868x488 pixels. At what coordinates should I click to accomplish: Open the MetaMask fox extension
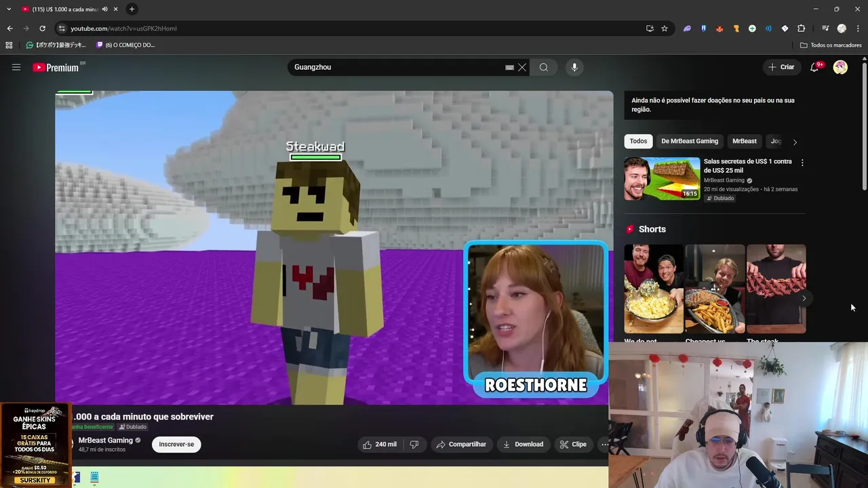point(719,28)
